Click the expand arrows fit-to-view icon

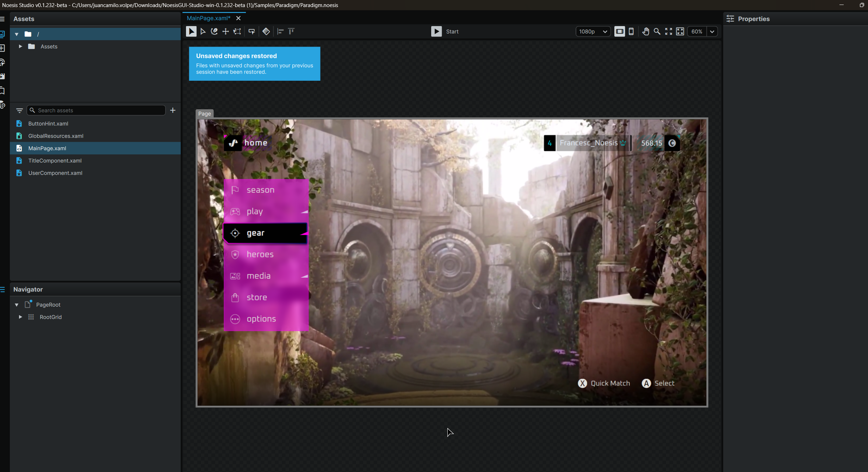pyautogui.click(x=669, y=31)
